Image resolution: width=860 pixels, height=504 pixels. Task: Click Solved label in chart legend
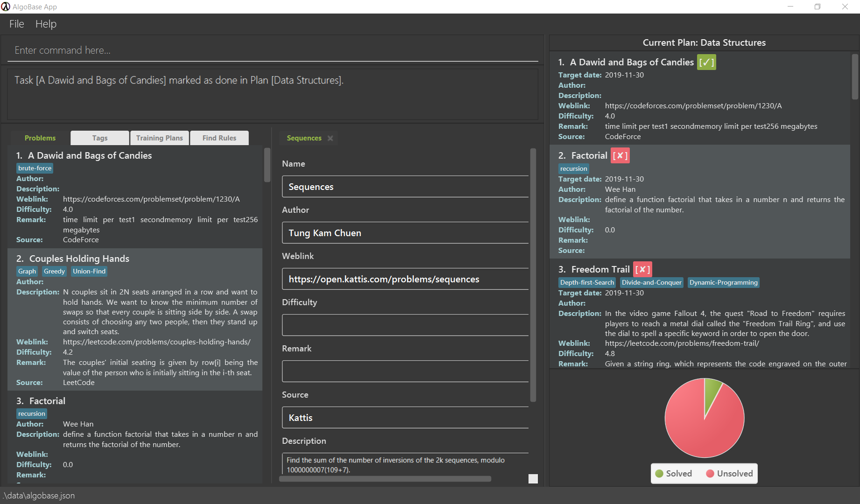point(679,474)
